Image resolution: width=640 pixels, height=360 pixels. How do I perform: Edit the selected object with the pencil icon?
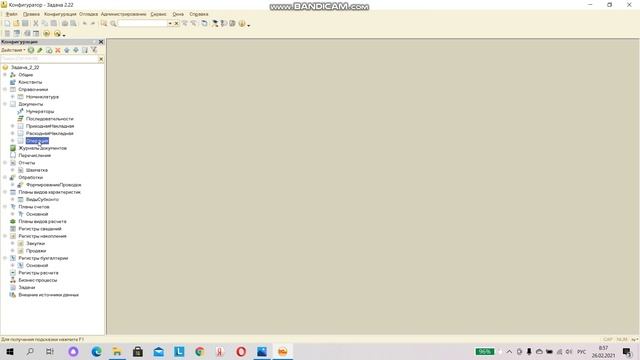[x=40, y=50]
